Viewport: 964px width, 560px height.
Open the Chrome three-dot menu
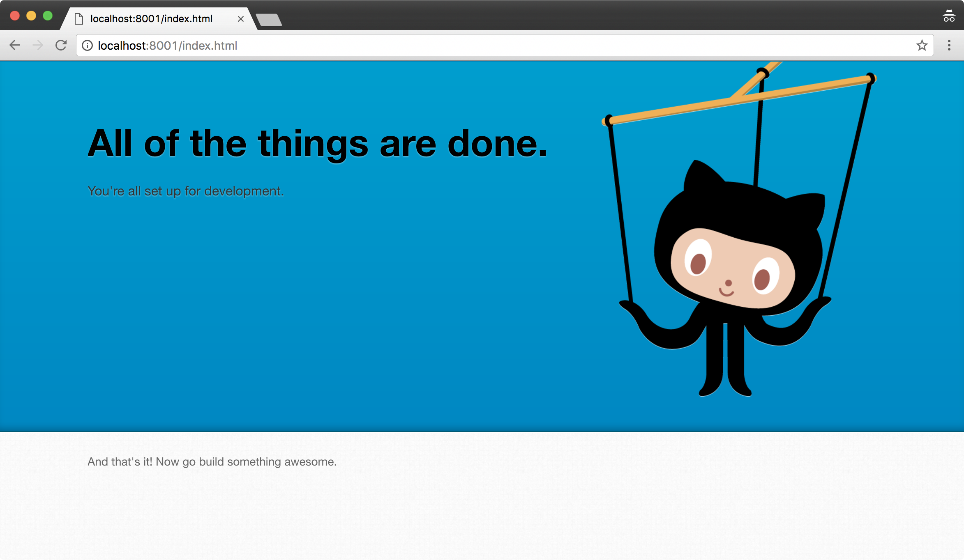pyautogui.click(x=949, y=45)
